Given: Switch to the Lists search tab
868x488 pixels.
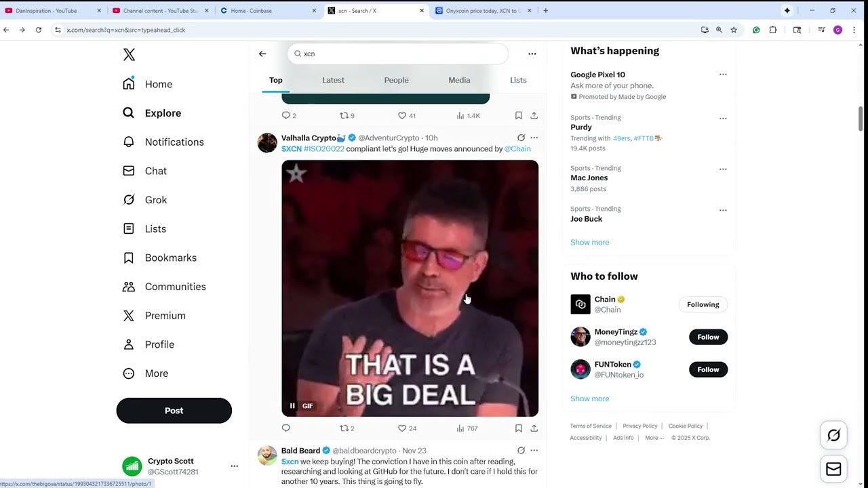Looking at the screenshot, I should point(518,80).
